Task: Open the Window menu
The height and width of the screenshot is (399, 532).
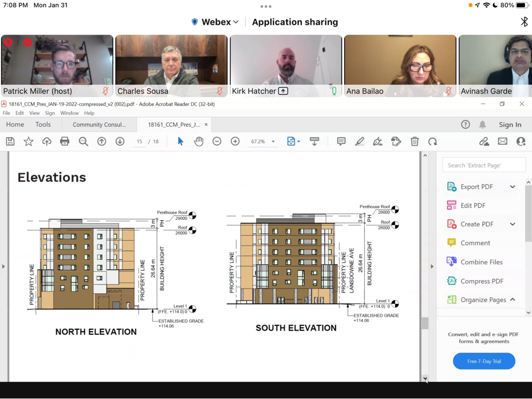Action: 69,113
